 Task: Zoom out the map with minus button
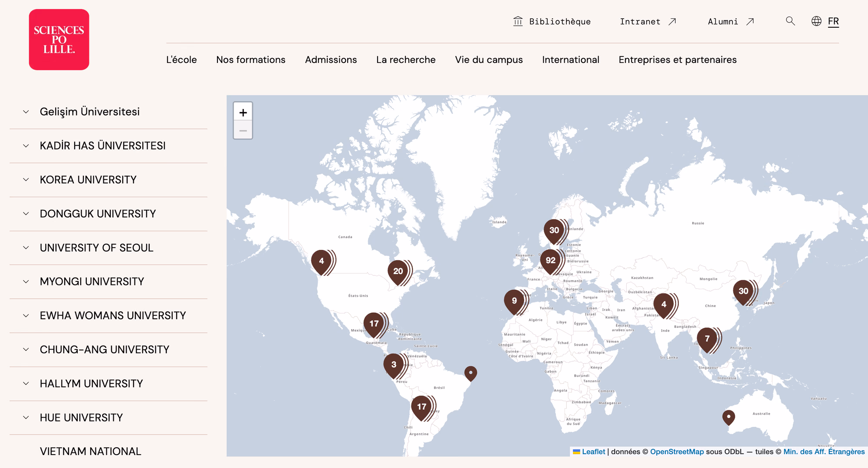243,130
